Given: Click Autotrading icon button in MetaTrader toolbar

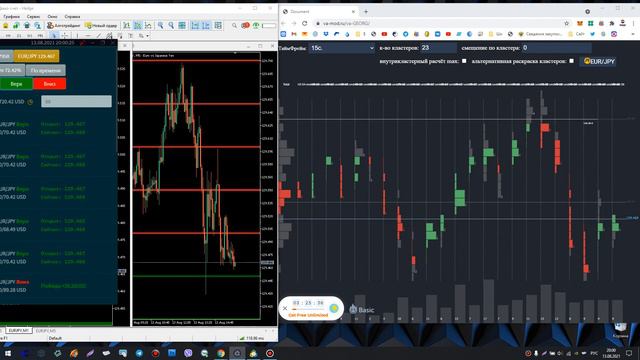Looking at the screenshot, I should (x=64, y=25).
